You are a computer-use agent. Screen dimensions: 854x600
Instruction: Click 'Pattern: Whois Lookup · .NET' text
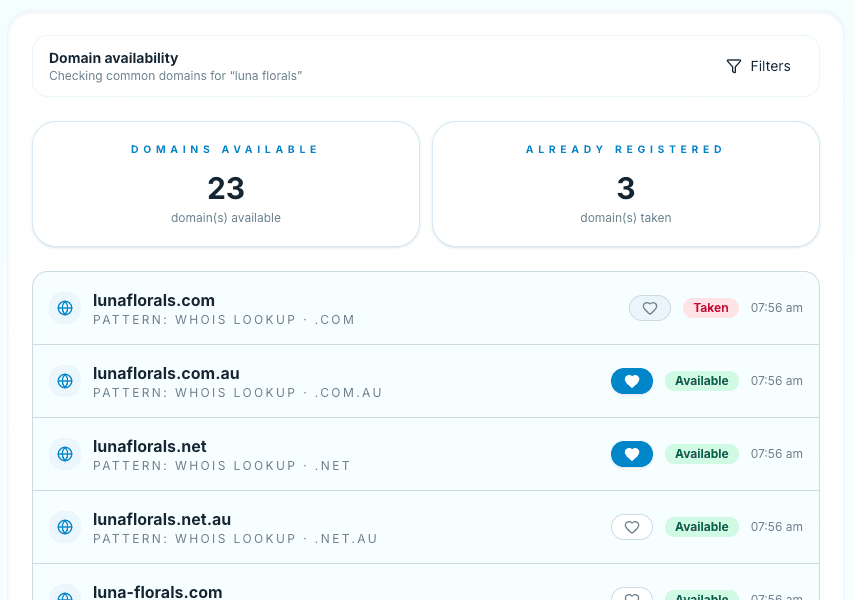(x=222, y=466)
